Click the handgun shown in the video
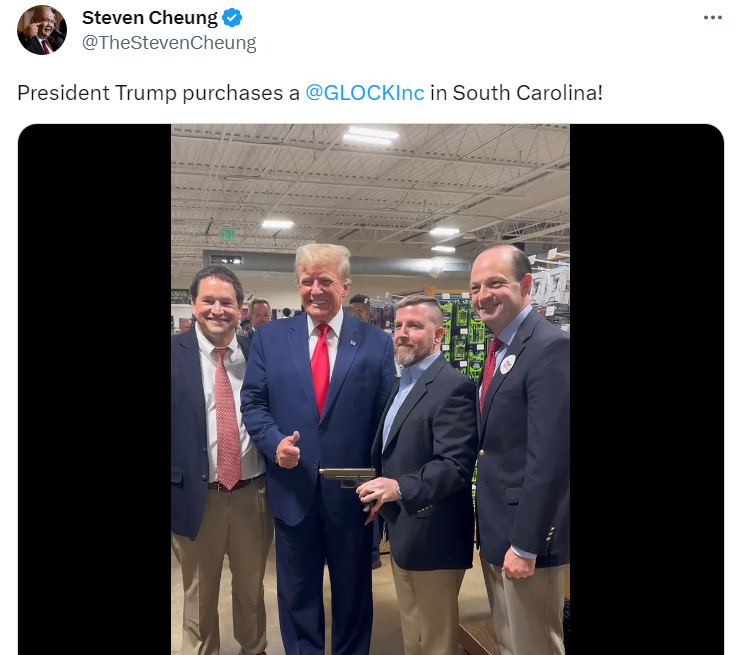 (x=348, y=478)
